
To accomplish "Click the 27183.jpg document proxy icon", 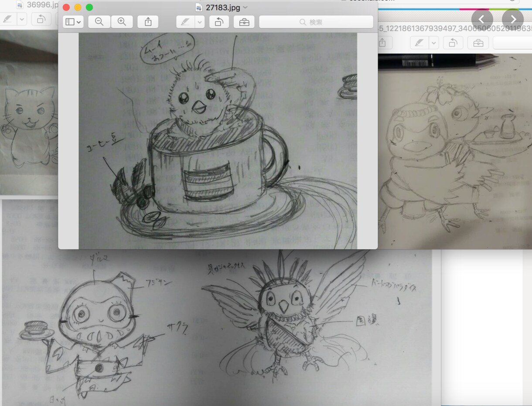I will point(199,7).
